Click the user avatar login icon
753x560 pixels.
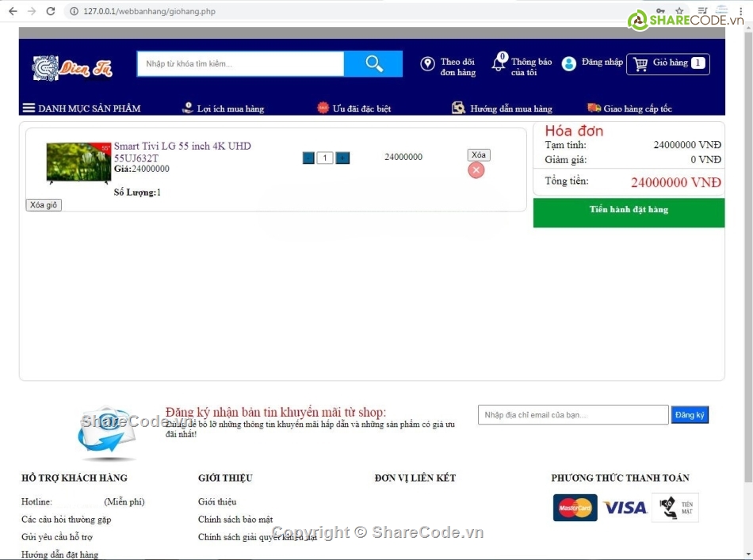point(568,63)
